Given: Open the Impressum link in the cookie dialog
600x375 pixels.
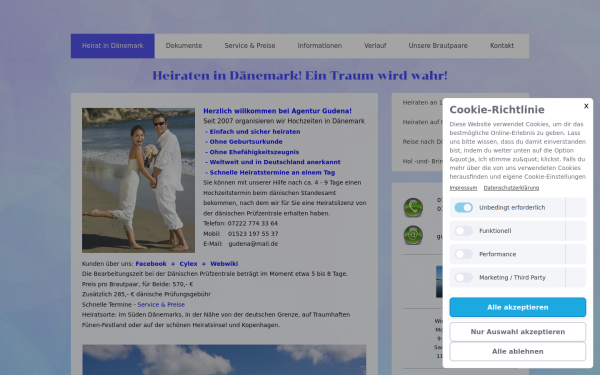Looking at the screenshot, I should (x=463, y=188).
